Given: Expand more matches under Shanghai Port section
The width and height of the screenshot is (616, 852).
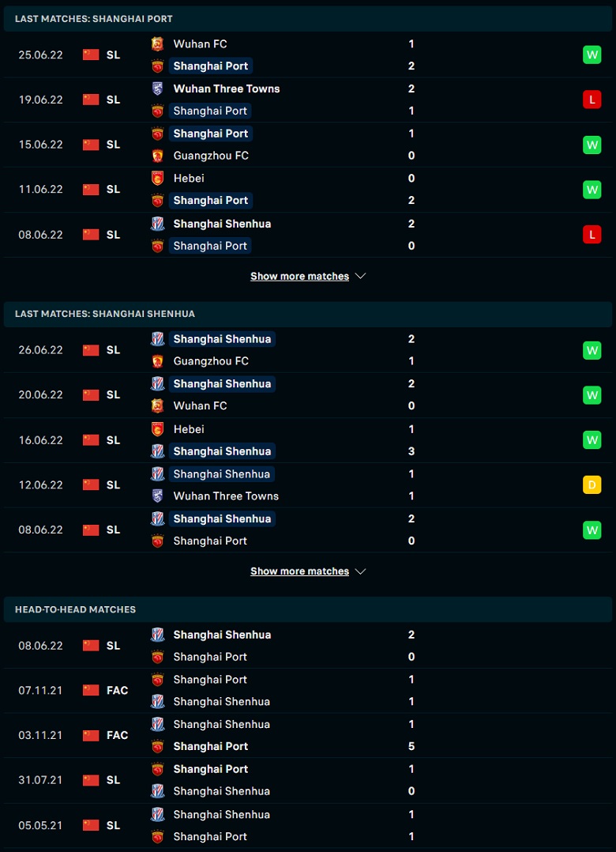Looking at the screenshot, I should [299, 277].
